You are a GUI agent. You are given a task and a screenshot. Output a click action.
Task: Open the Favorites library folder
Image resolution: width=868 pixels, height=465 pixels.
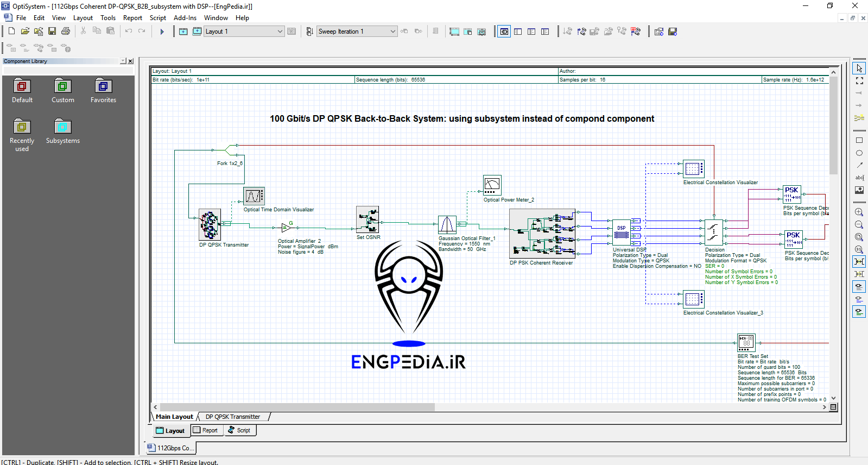tap(103, 91)
